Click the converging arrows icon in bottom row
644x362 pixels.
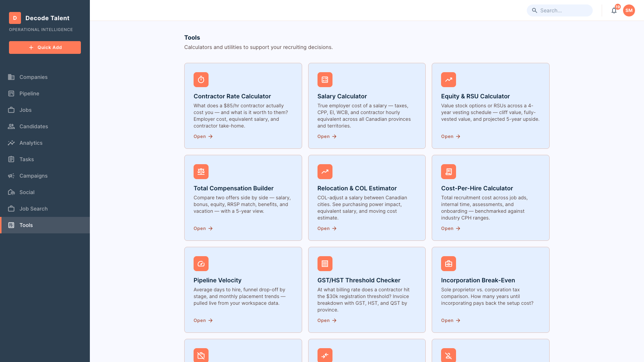(x=325, y=355)
